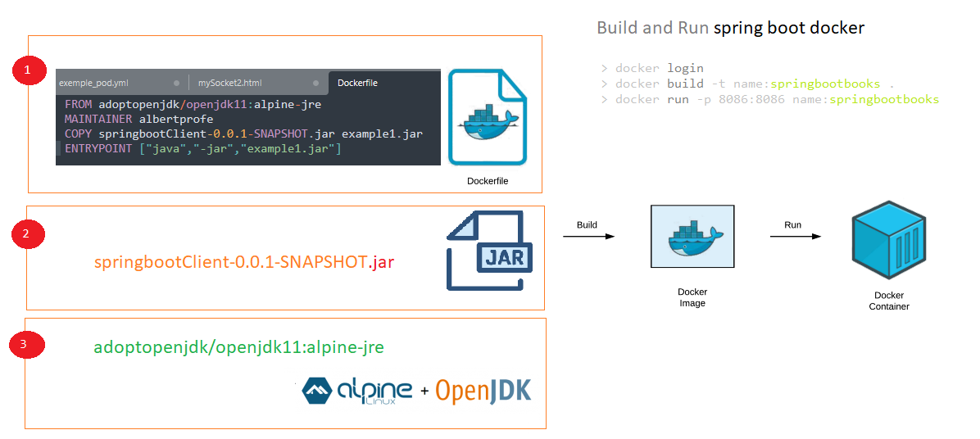The width and height of the screenshot is (980, 439).
Task: Close the mySocket2.html tab dot
Action: pyautogui.click(x=316, y=83)
